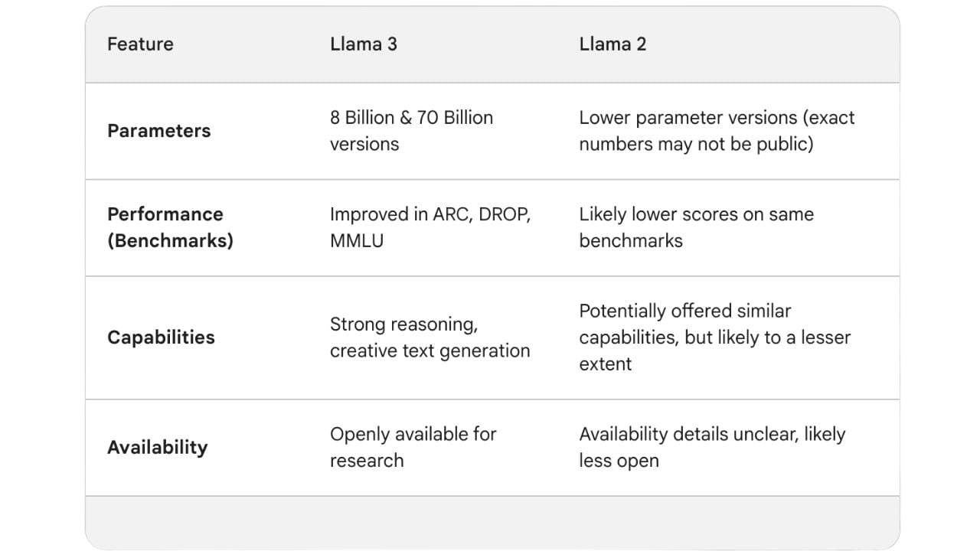Select the Llama 3 column header
The height and width of the screenshot is (551, 980).
364,44
